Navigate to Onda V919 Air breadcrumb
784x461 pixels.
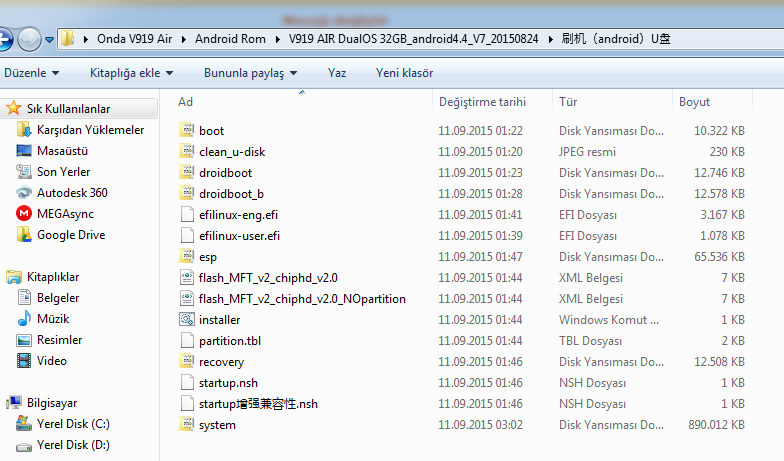pos(134,39)
